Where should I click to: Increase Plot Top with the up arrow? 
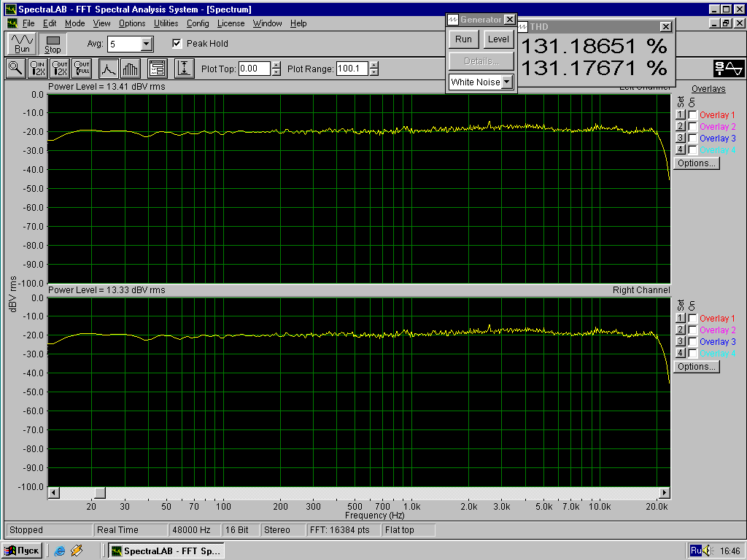point(276,66)
